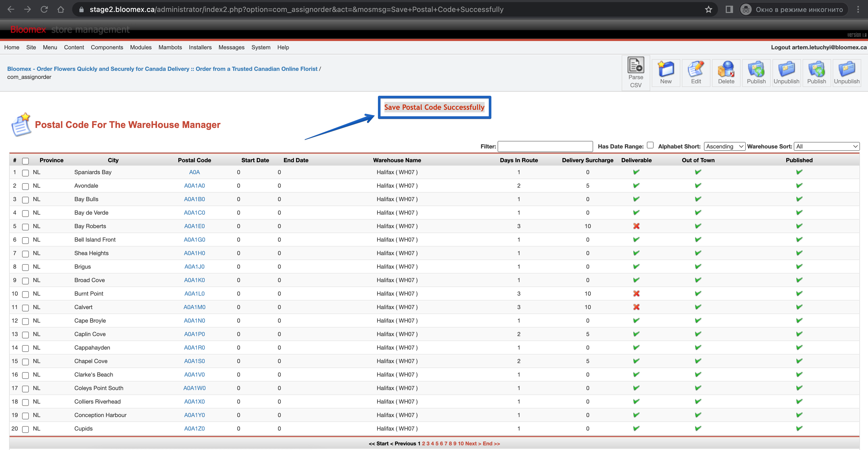The height and width of the screenshot is (450, 868).
Task: Tick the Clarke's Beach row checkbox
Action: [x=25, y=375]
